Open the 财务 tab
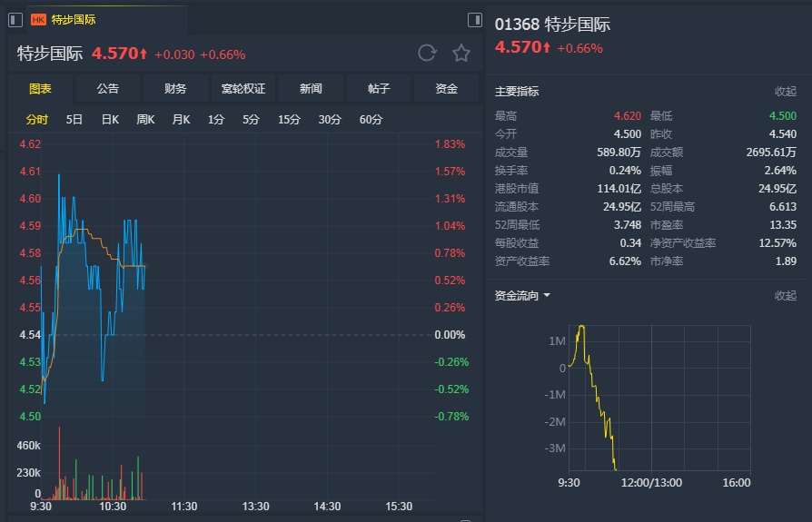Screen dimensions: 812x522 tap(175, 89)
